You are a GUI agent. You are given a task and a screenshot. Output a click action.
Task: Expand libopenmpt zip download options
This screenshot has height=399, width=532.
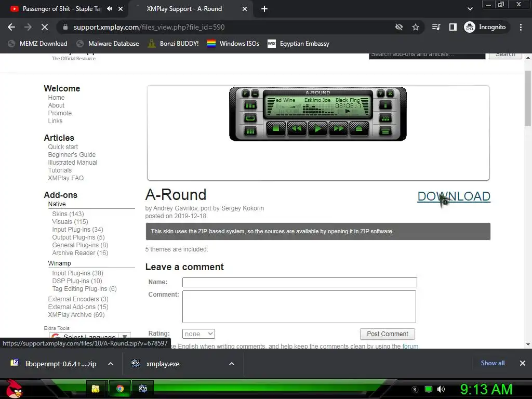click(111, 364)
